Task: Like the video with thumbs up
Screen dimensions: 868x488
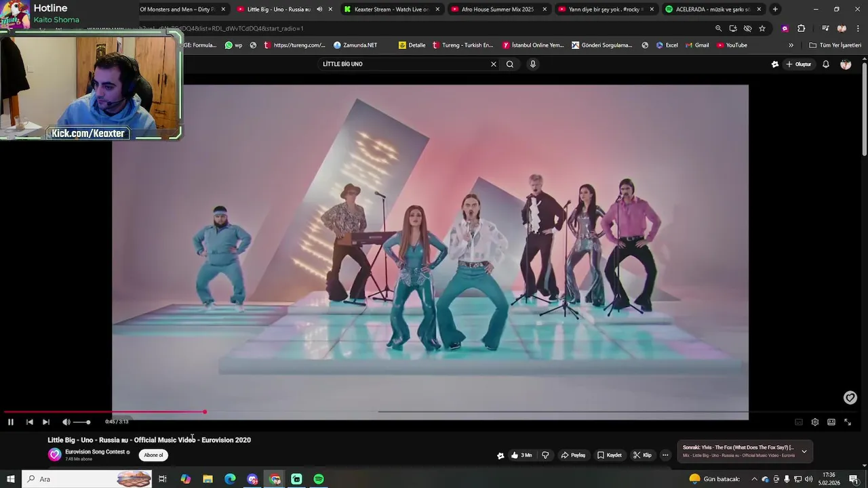Action: point(521,455)
